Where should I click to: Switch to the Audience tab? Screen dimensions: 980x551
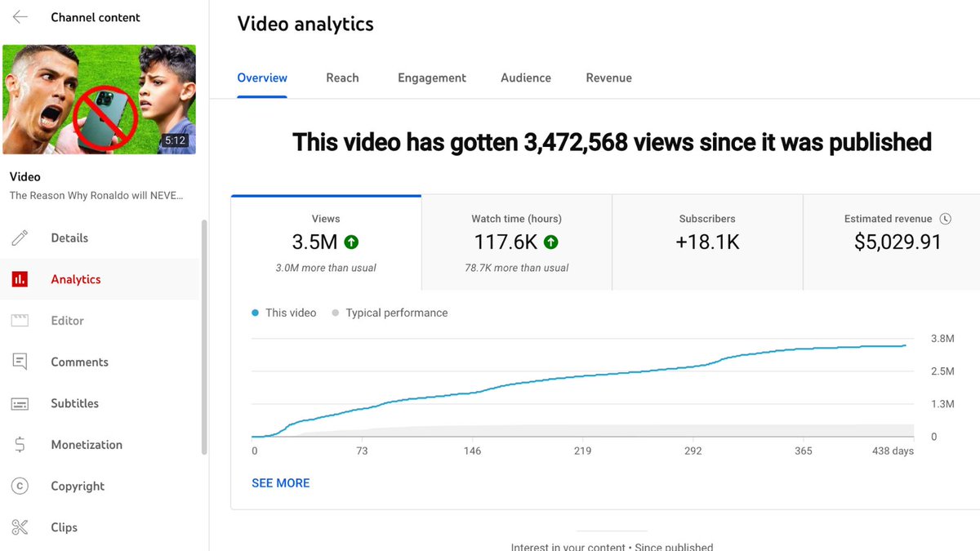click(x=526, y=78)
